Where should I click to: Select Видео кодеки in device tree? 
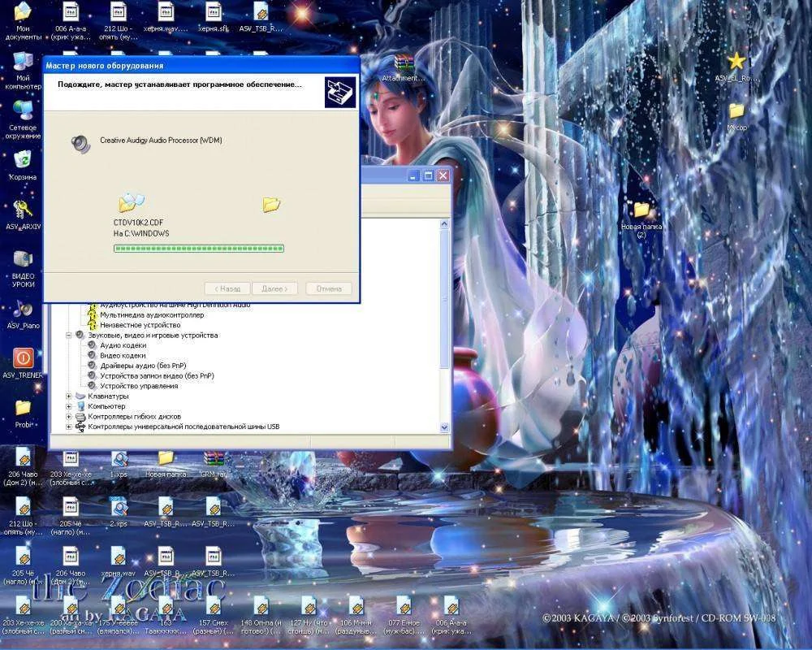[123, 356]
